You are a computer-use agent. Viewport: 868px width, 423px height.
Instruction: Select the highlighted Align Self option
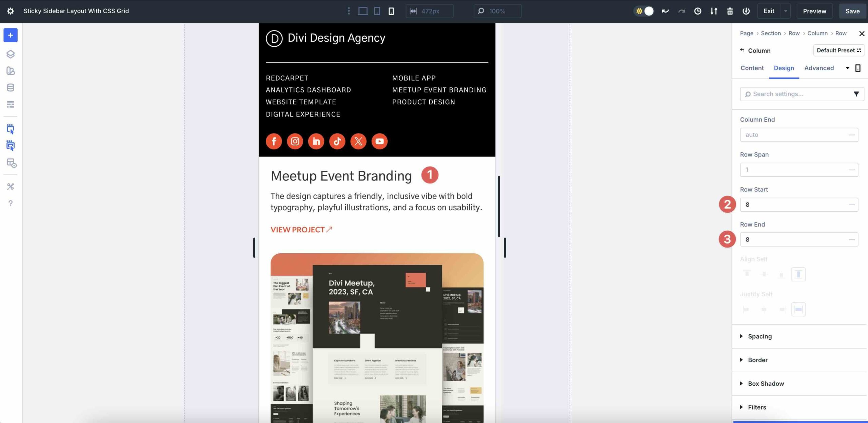[798, 274]
